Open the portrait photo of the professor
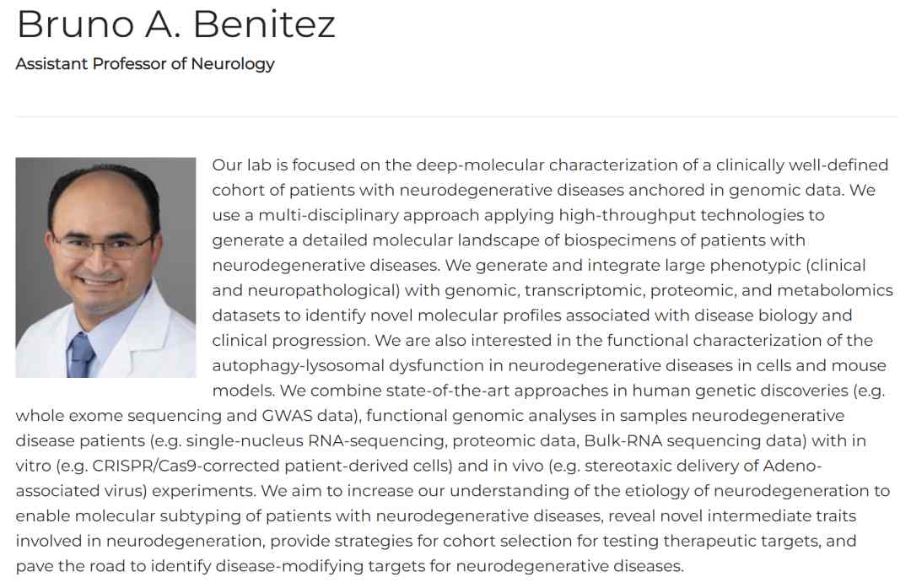This screenshot has height=588, width=911. [x=105, y=267]
